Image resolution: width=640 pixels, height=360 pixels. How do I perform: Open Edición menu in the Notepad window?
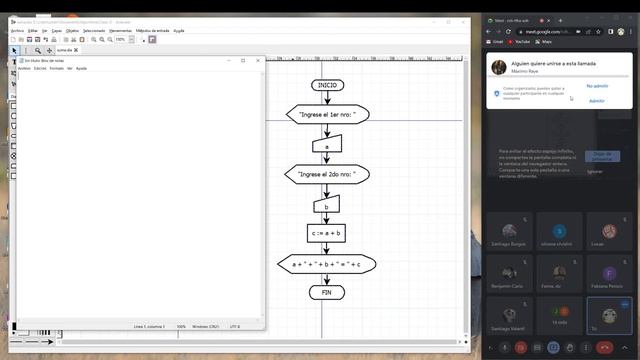point(40,68)
